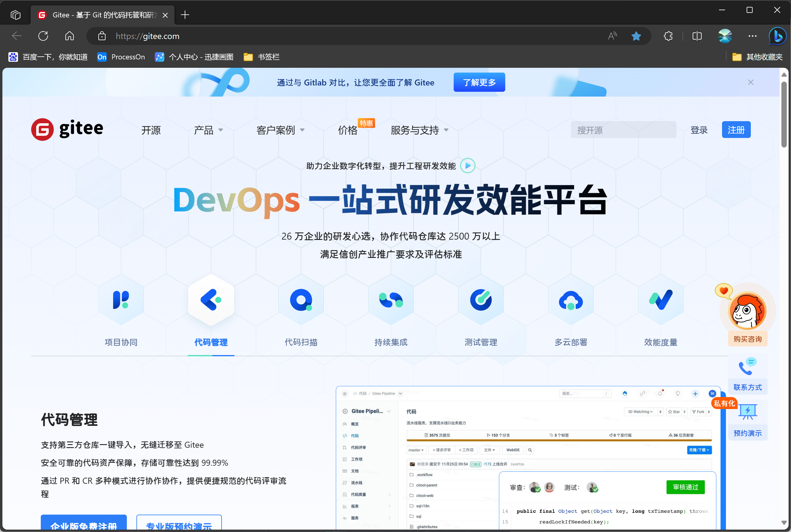Open the 开源 navigation item
This screenshot has width=791, height=532.
(151, 130)
